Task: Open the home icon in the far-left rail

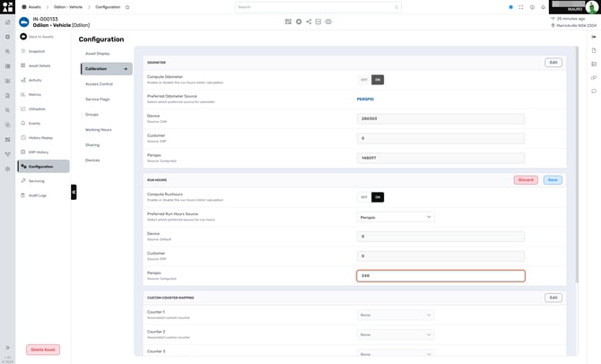Action: click(x=7, y=22)
